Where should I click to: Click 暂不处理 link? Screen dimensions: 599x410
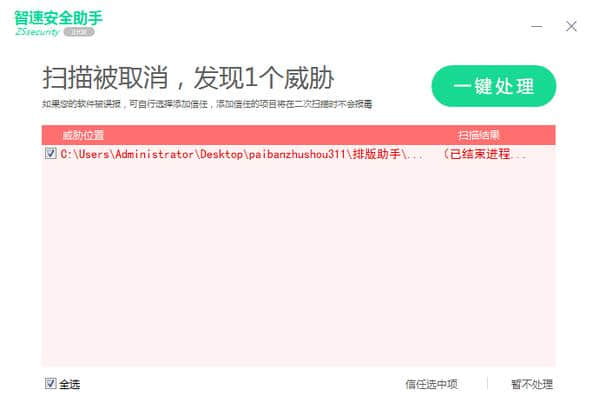(532, 384)
